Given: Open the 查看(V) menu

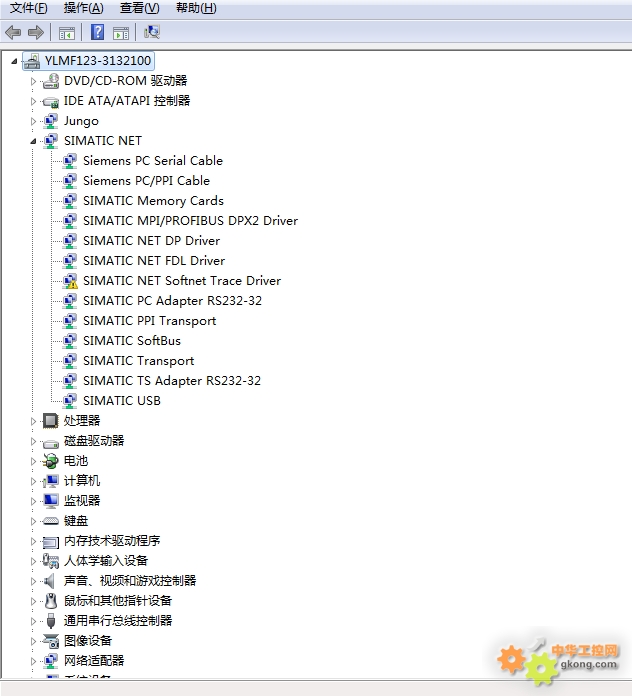Looking at the screenshot, I should tap(139, 8).
